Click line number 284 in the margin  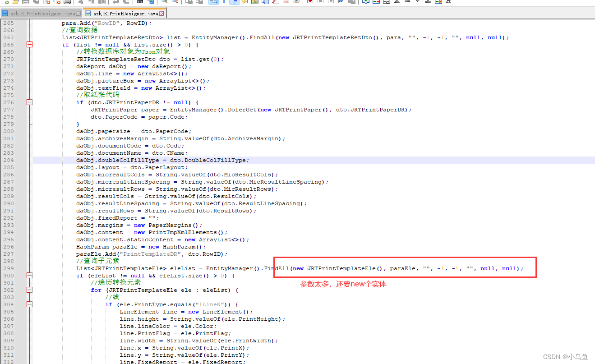click(x=9, y=160)
